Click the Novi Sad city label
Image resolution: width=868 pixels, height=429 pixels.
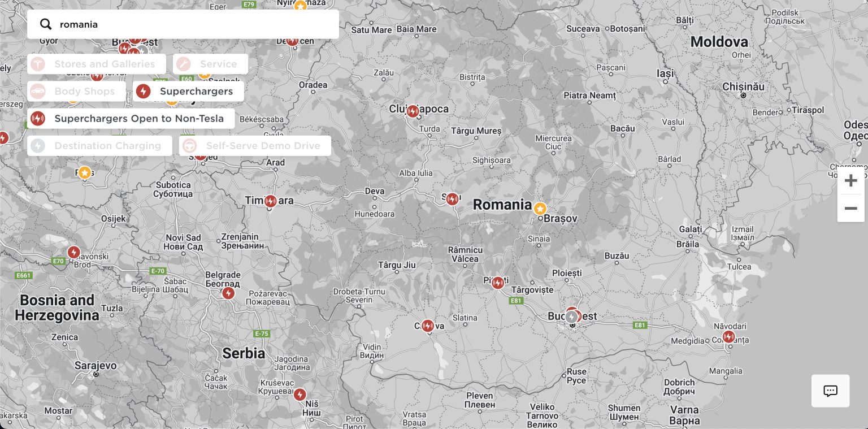[x=184, y=242]
